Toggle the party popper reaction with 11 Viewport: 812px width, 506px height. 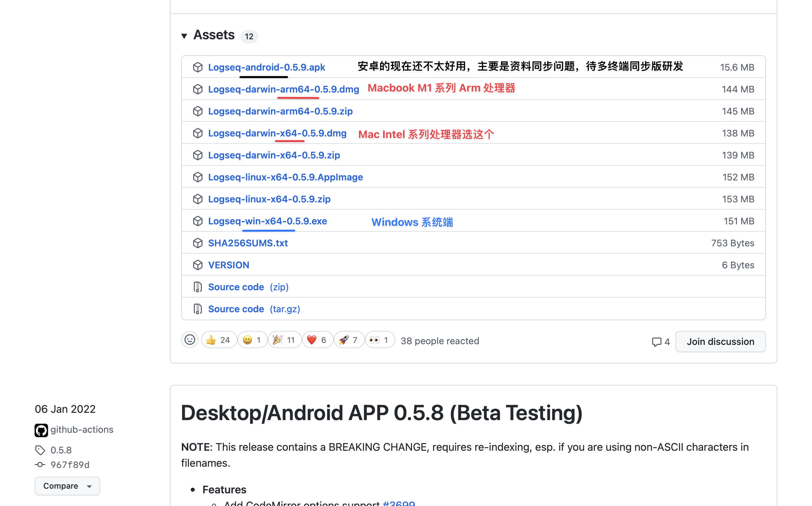coord(285,340)
